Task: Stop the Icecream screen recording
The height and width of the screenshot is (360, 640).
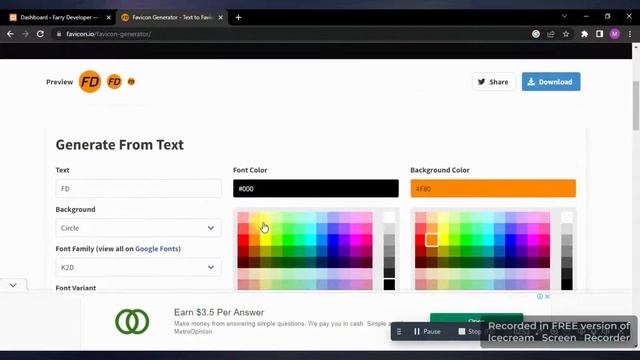Action: coord(469,331)
